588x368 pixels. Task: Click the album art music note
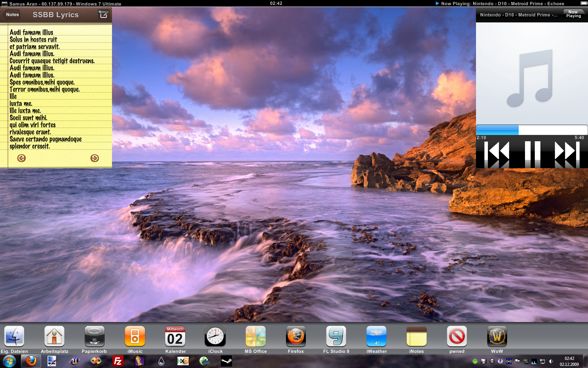click(x=530, y=78)
